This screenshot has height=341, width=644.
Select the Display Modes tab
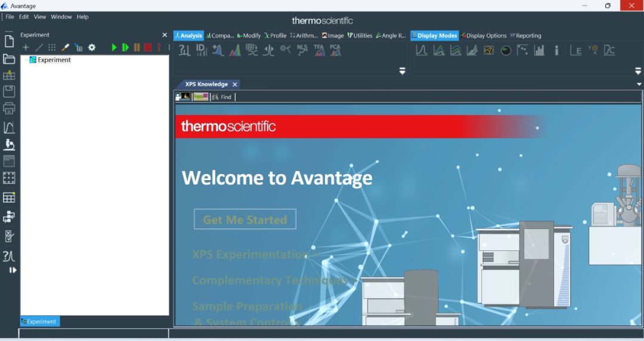click(x=434, y=35)
